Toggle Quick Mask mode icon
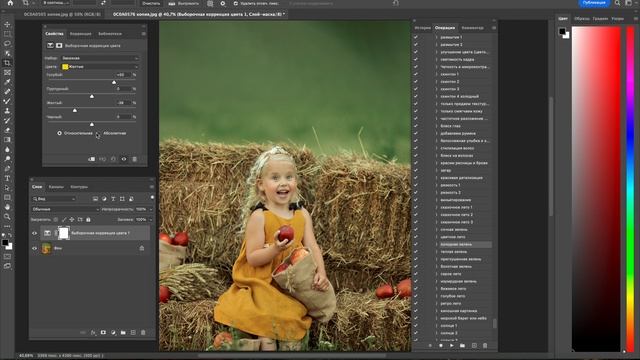The height and width of the screenshot is (360, 640). pos(7,257)
